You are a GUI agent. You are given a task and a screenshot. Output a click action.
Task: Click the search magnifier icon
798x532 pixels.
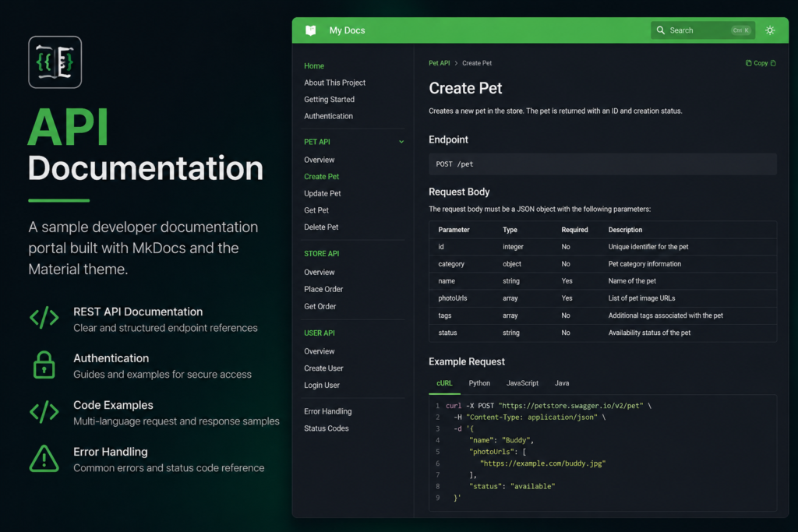coord(661,30)
